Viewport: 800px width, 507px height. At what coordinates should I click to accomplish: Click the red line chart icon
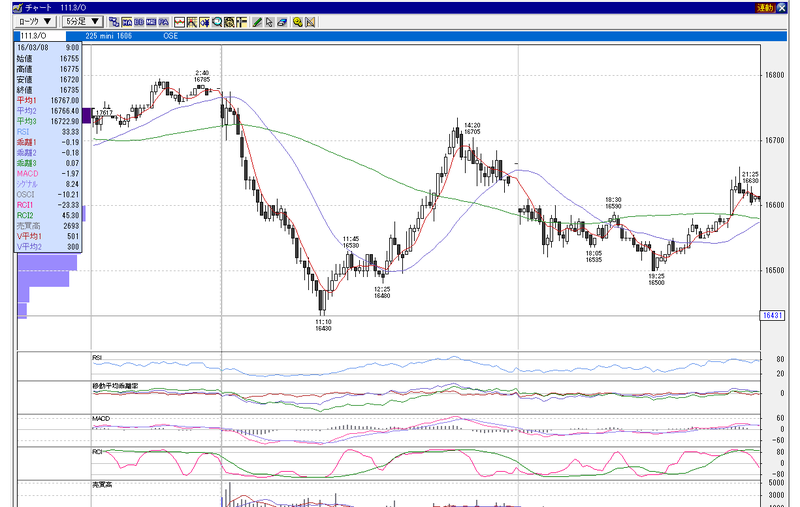pyautogui.click(x=180, y=22)
